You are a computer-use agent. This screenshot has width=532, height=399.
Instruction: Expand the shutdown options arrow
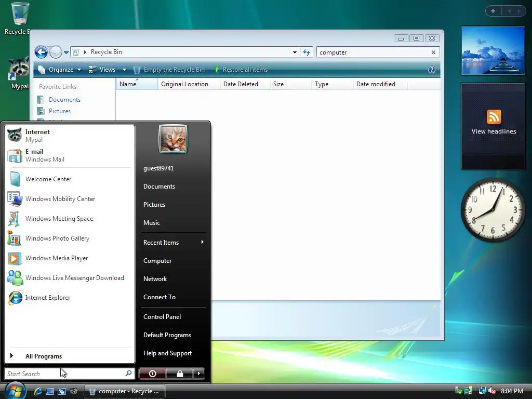[199, 374]
